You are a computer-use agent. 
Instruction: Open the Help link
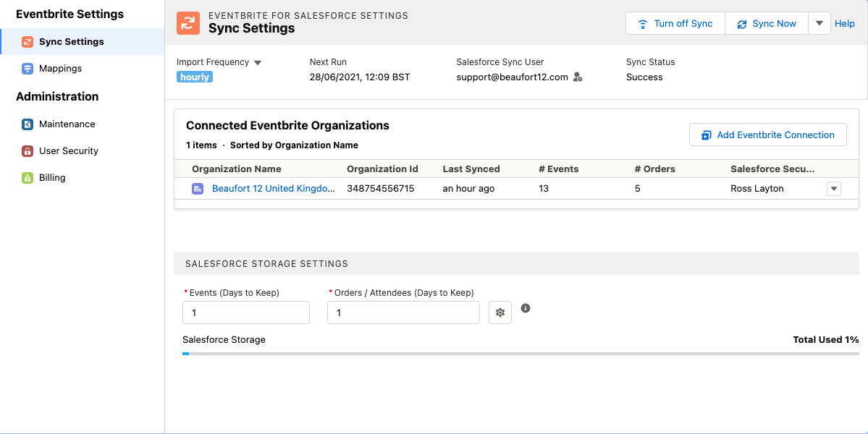[845, 23]
